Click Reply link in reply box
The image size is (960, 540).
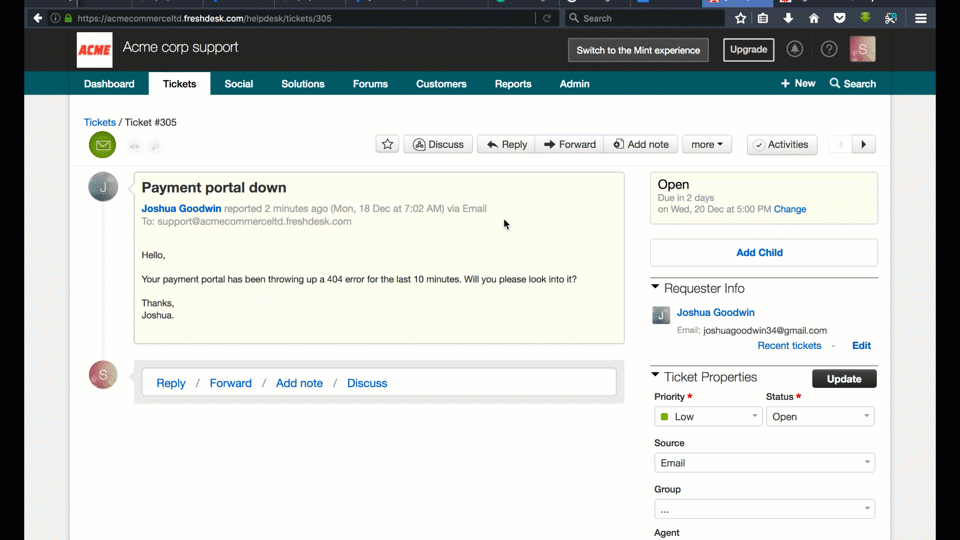(171, 383)
